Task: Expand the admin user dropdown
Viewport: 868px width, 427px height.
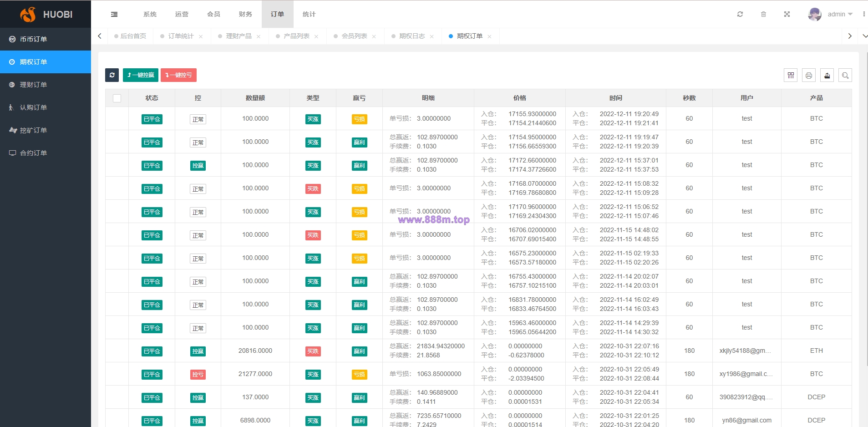Action: [x=840, y=14]
